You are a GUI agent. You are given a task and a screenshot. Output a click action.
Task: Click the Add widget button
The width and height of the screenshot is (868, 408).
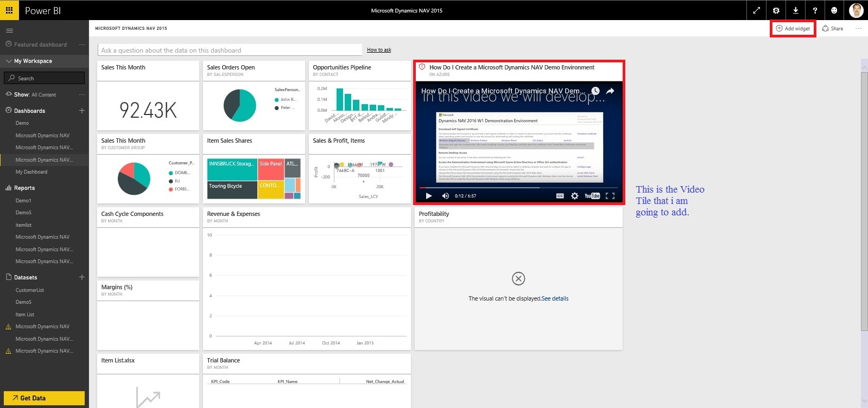pos(793,29)
